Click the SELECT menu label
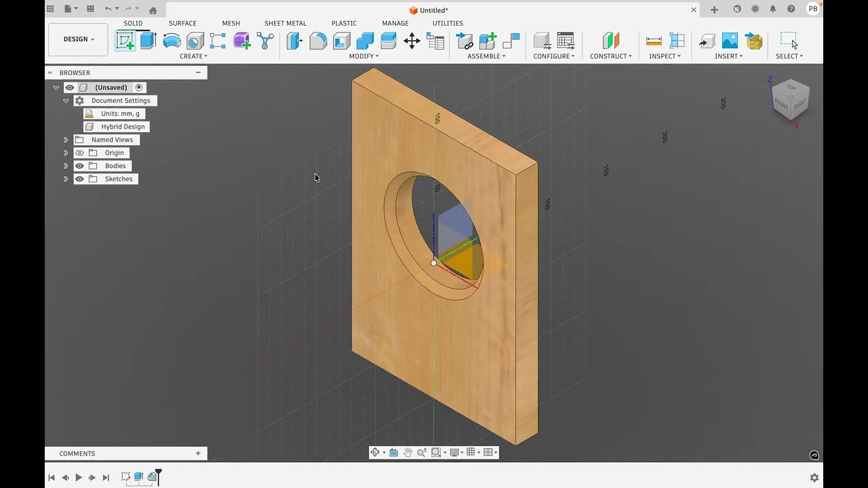 (x=789, y=56)
